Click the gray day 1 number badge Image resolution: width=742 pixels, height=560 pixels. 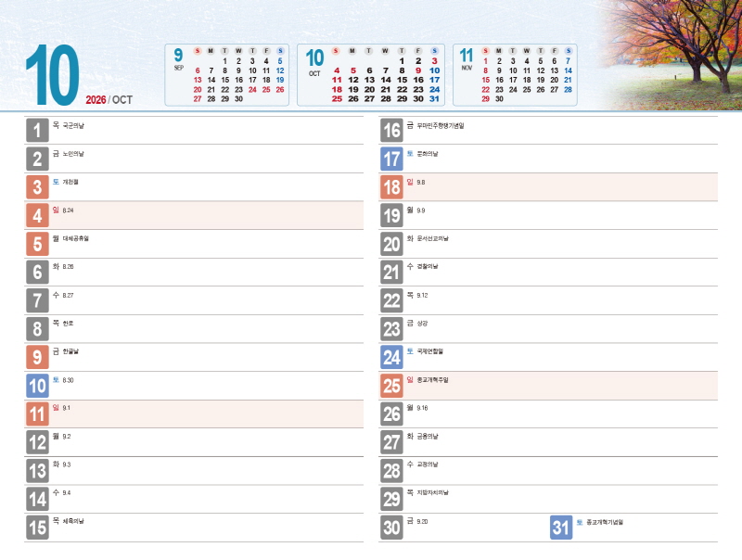click(x=37, y=131)
